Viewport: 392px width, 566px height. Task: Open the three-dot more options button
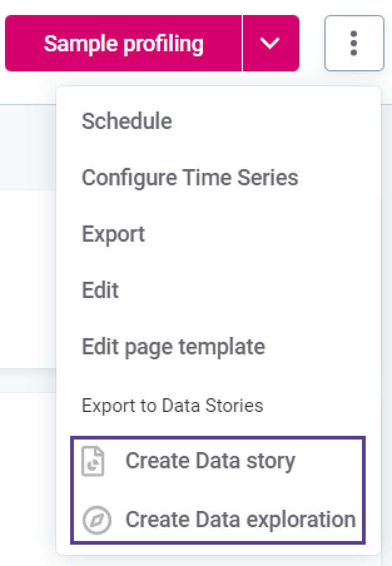pyautogui.click(x=354, y=43)
